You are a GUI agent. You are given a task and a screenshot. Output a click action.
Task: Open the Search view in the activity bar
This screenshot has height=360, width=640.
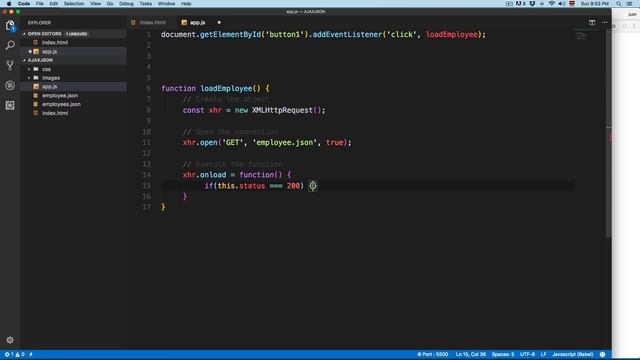(x=10, y=45)
